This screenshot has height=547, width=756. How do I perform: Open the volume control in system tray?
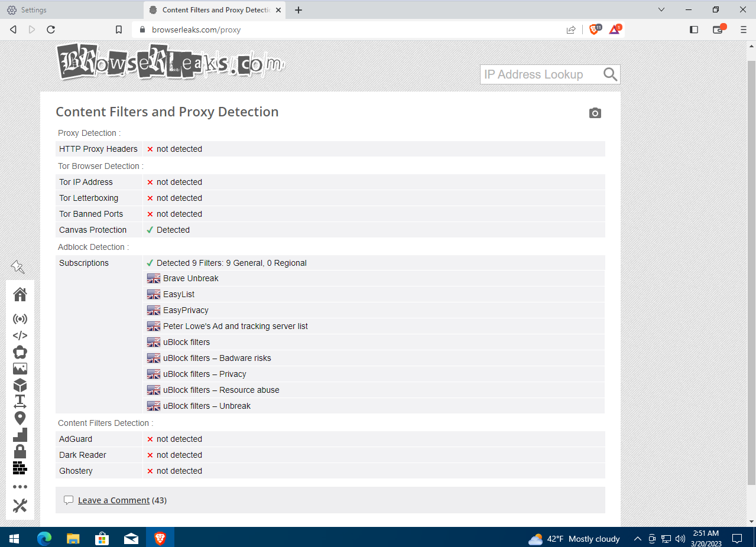680,539
